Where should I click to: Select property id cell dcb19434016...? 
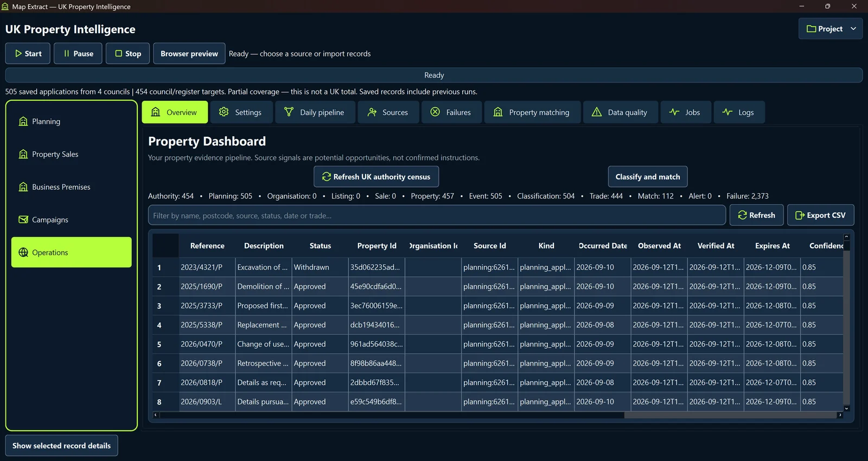tap(376, 325)
